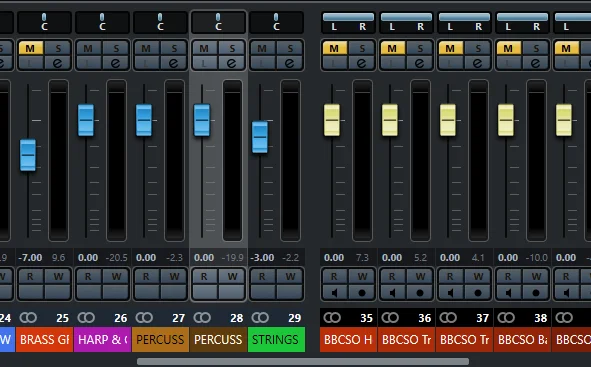Screen dimensions: 591x367
Task: Click the HARP channel 26 blue fader
Action: point(86,120)
